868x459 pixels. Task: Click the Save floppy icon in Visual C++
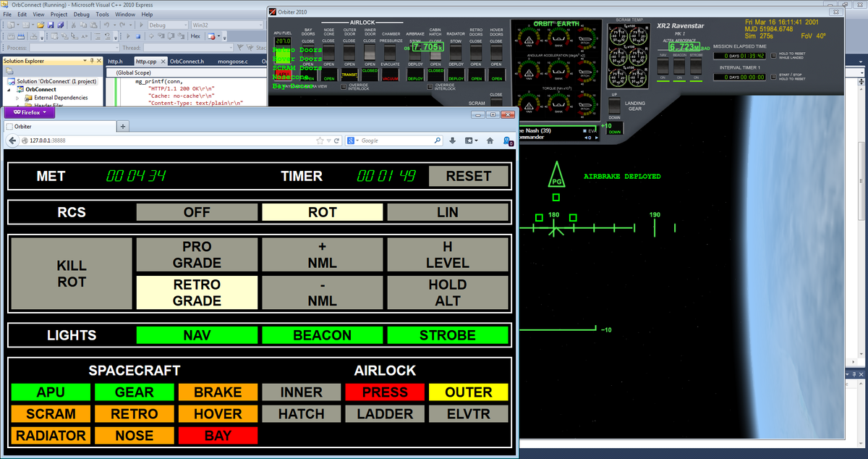click(51, 25)
